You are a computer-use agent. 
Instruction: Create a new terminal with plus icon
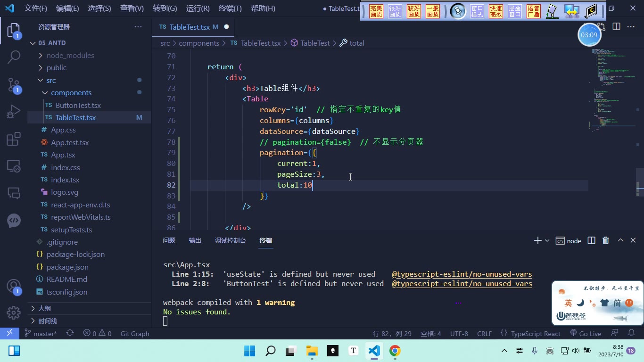tap(537, 240)
